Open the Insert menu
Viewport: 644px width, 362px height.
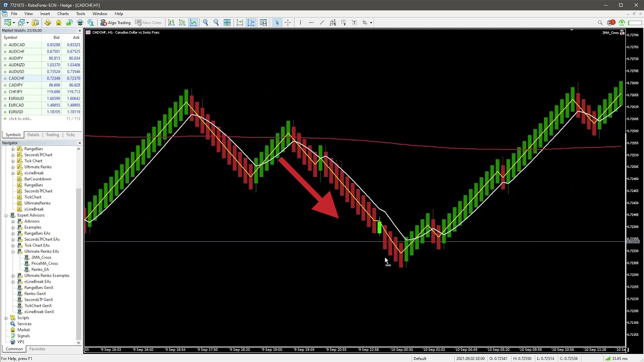pos(45,14)
